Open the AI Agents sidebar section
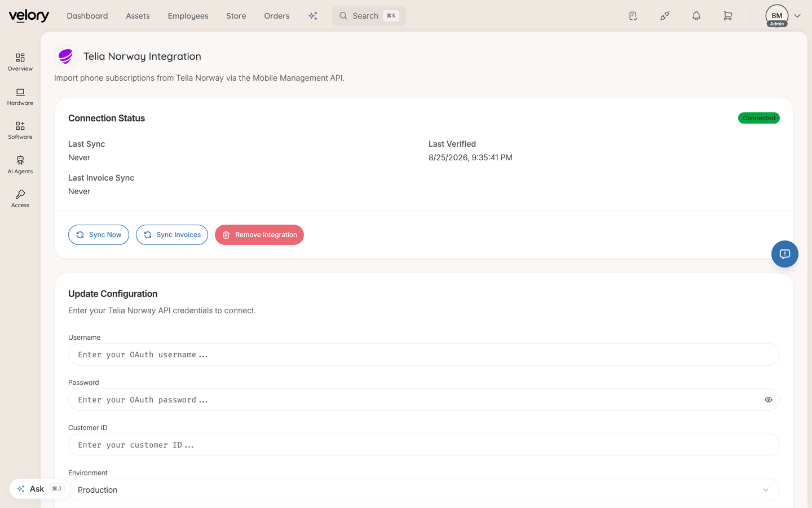This screenshot has height=508, width=812. [20, 165]
